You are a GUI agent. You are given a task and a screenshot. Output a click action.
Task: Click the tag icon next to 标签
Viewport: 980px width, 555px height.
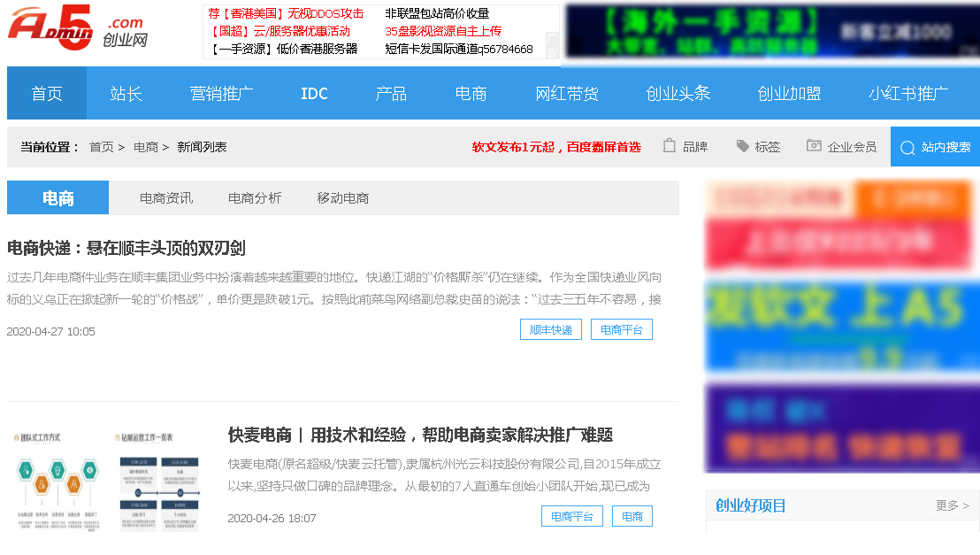(x=742, y=146)
